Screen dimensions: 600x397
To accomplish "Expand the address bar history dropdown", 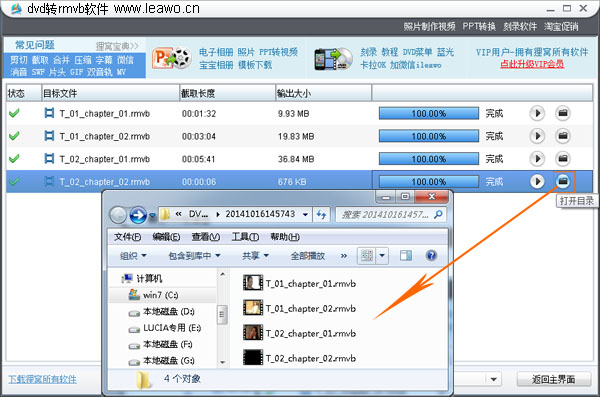I will [x=305, y=215].
